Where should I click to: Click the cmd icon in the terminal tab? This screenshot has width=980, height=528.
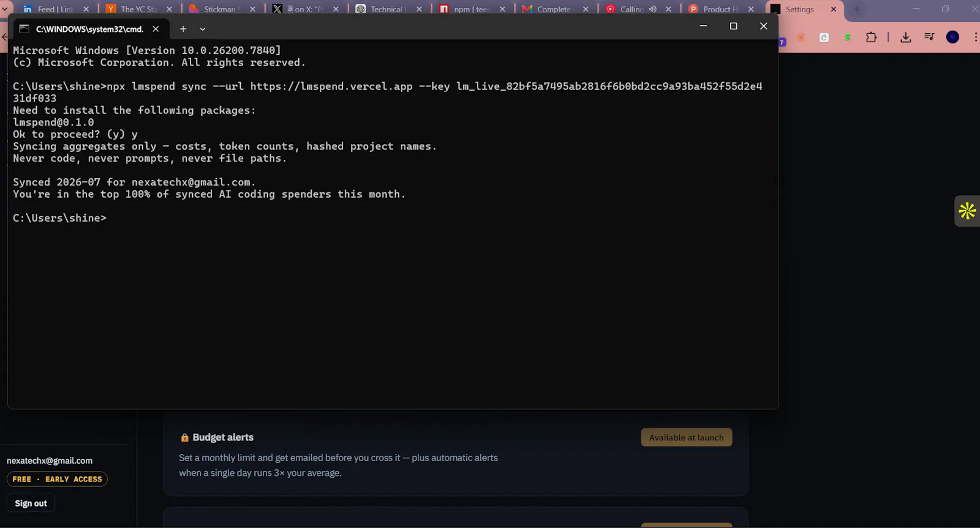click(x=24, y=29)
